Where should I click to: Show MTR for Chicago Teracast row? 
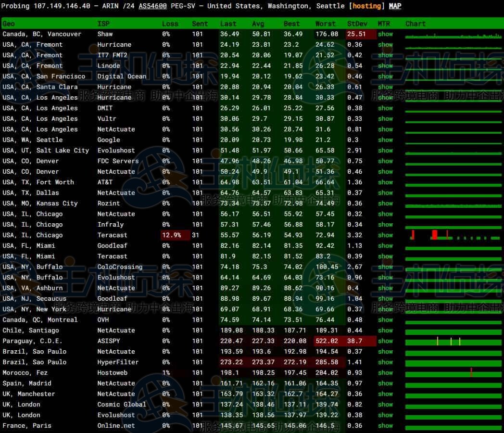tap(385, 235)
